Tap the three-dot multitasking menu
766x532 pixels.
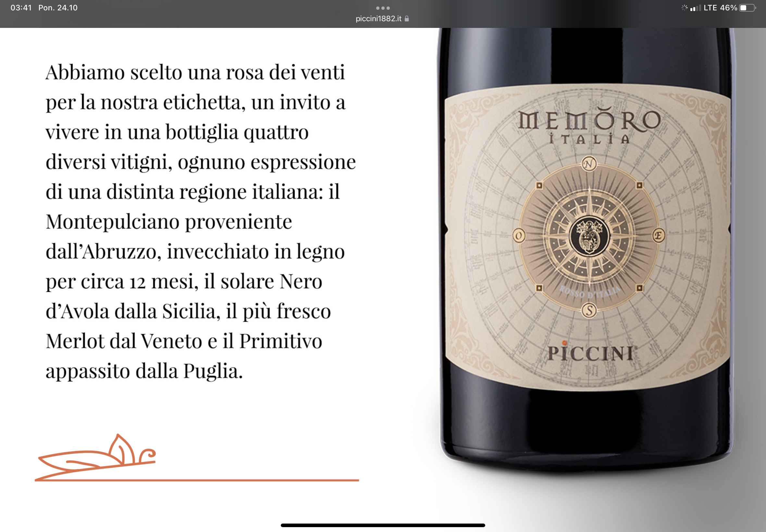click(x=383, y=8)
